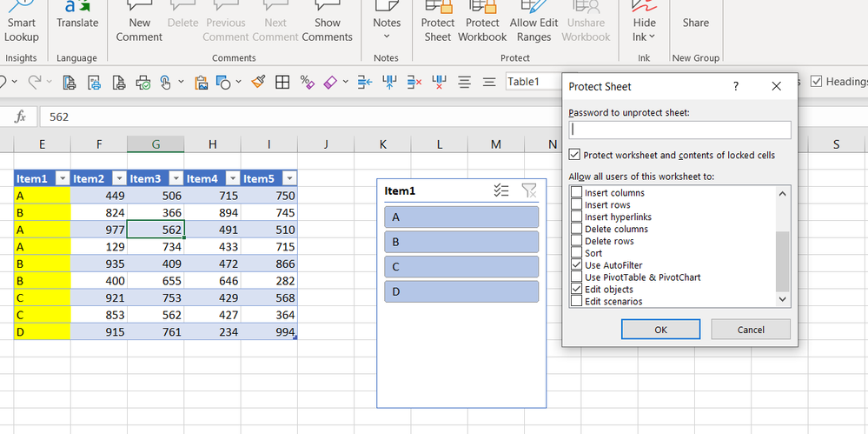Uncheck Edit objects option
Image resolution: width=868 pixels, height=434 pixels.
tap(576, 290)
